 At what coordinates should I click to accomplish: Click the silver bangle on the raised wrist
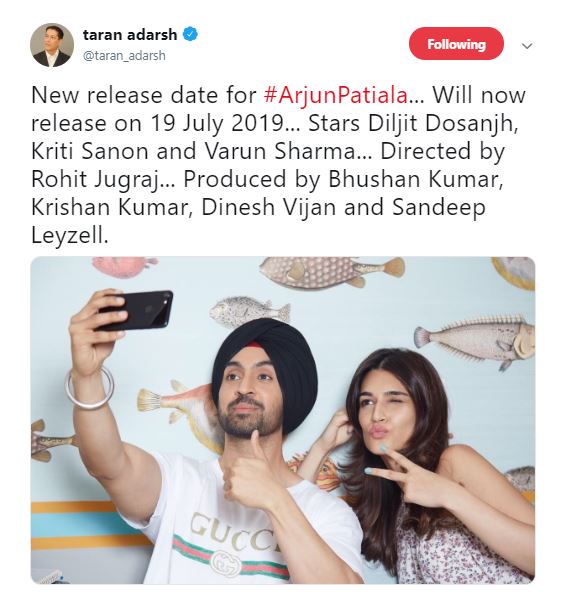coord(90,387)
